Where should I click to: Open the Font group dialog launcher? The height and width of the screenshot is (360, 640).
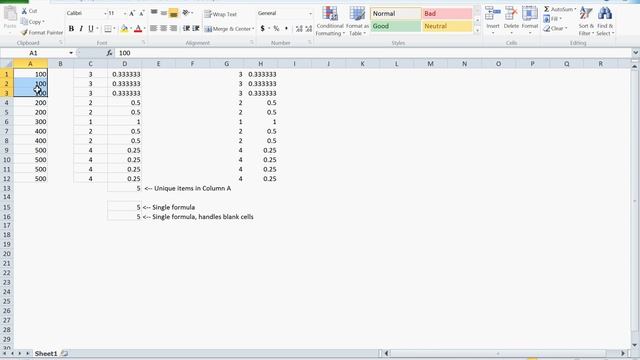click(144, 42)
